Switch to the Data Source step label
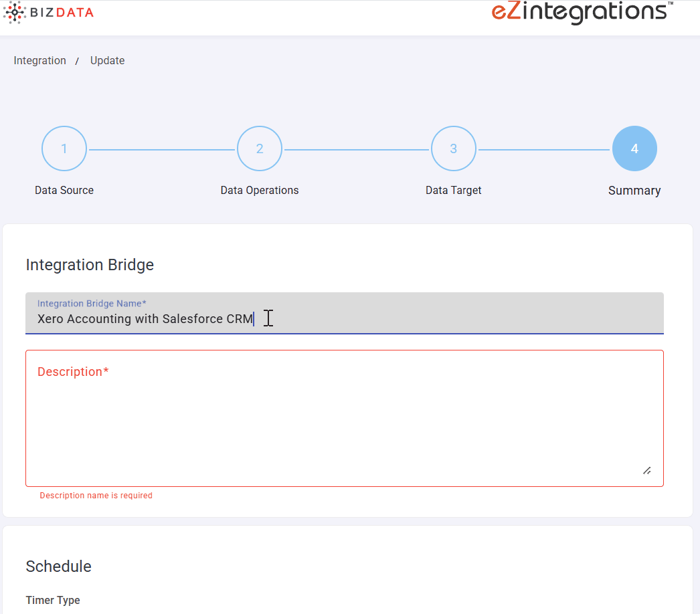Viewport: 700px width, 614px height. [x=64, y=190]
